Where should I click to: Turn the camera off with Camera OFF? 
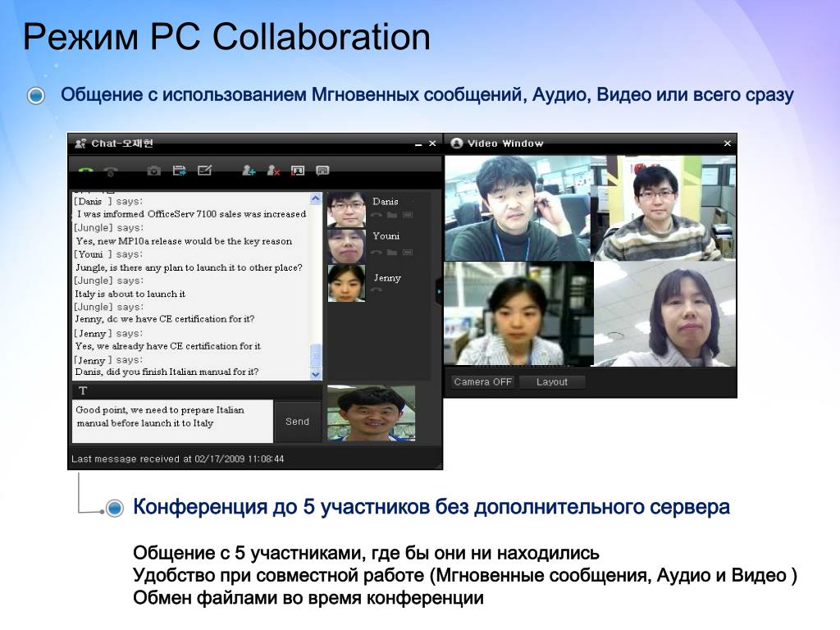tap(482, 382)
